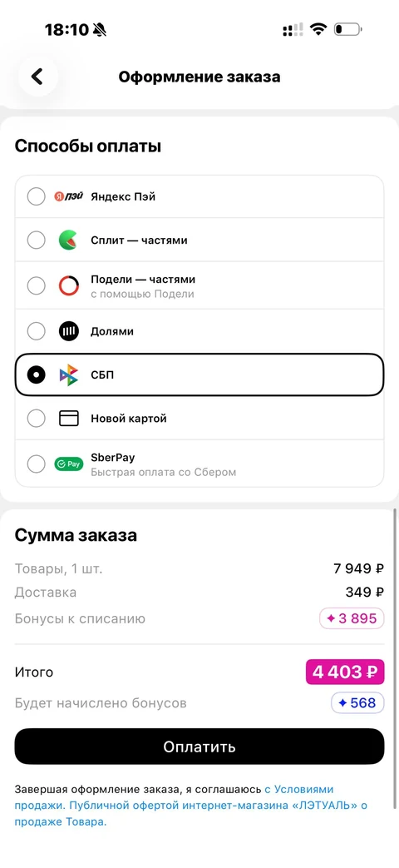Click the green Split pacman icon

(69, 241)
